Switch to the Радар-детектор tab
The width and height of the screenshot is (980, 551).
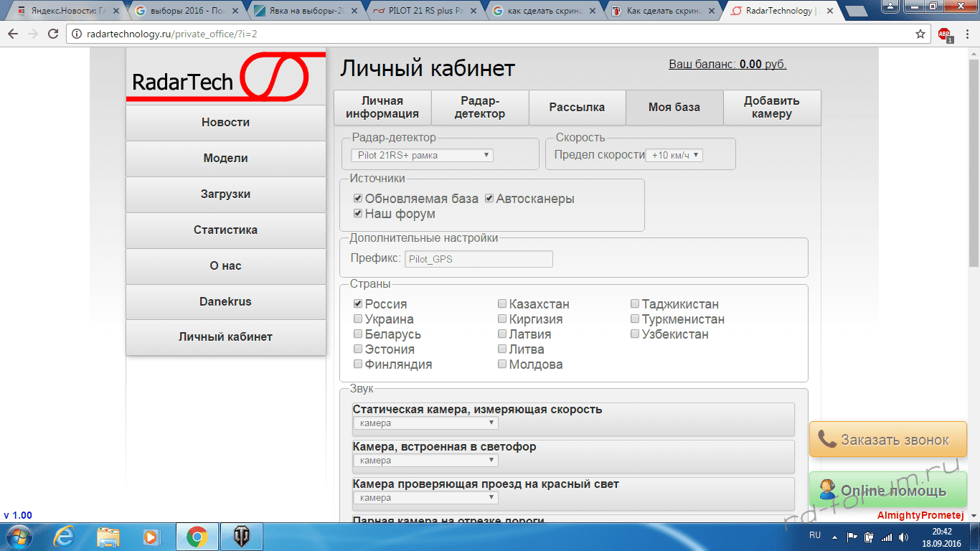[480, 107]
